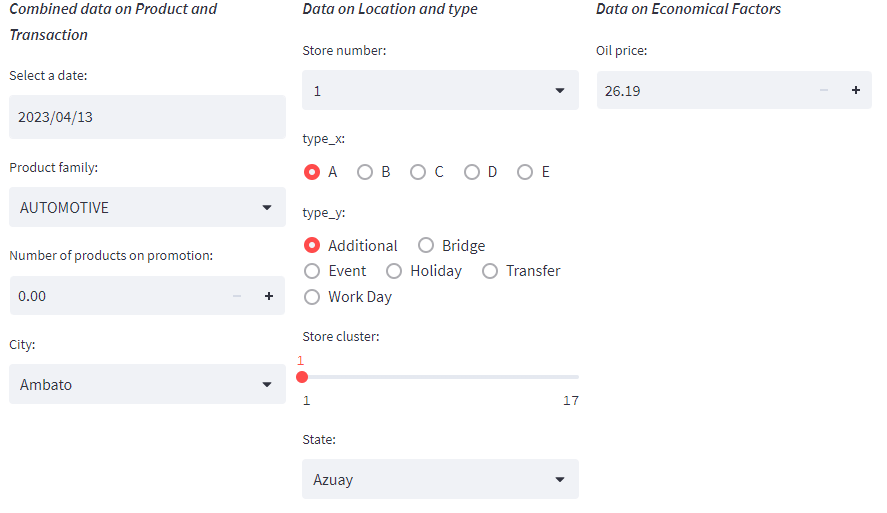Choose the Work Day radio option
The height and width of the screenshot is (513, 887).
pos(312,297)
